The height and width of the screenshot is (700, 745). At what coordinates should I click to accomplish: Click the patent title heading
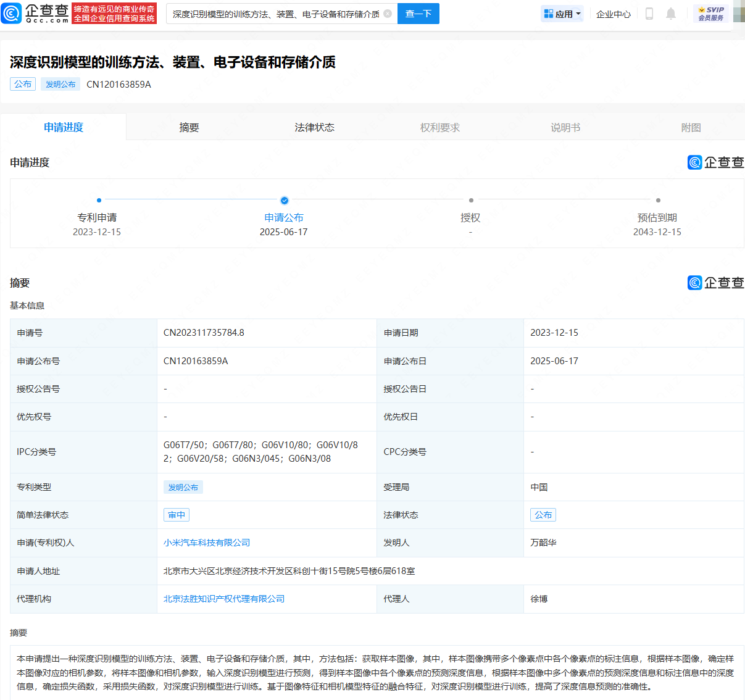(173, 62)
